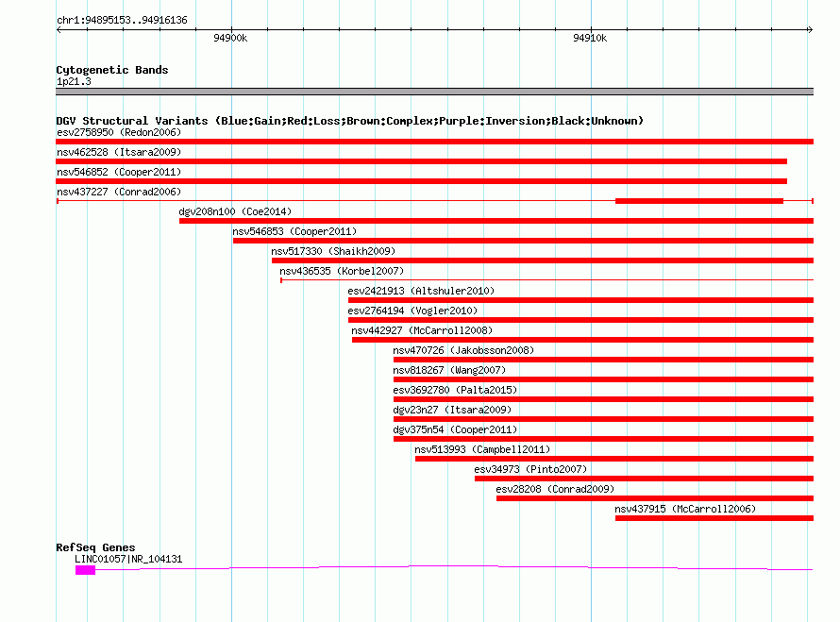Click the red bar under esv2758950
The image size is (840, 622).
coord(434,142)
